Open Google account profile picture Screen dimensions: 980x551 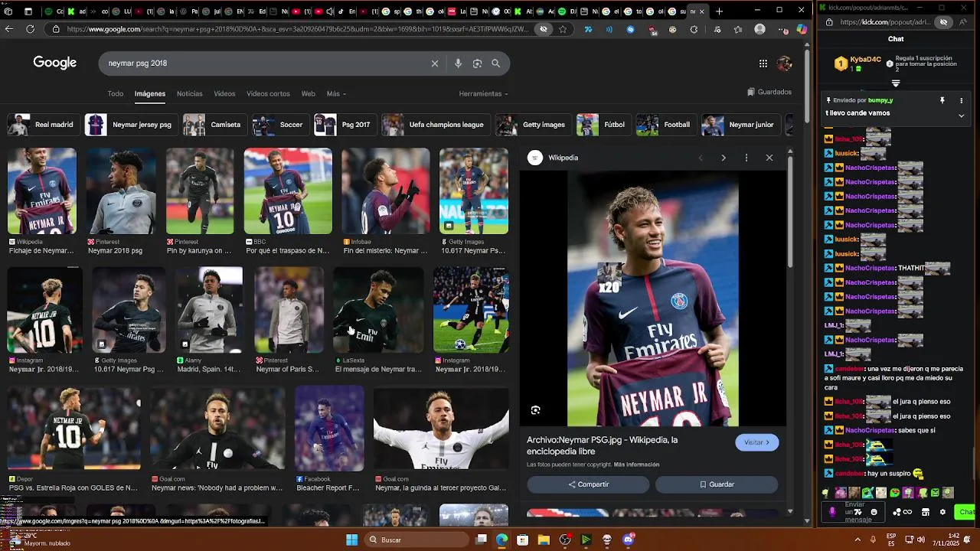(784, 64)
